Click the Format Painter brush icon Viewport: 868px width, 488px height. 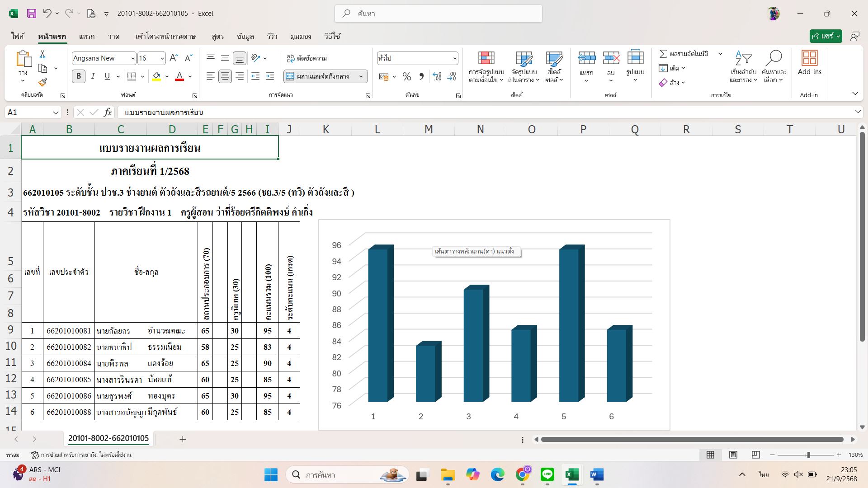pyautogui.click(x=42, y=82)
